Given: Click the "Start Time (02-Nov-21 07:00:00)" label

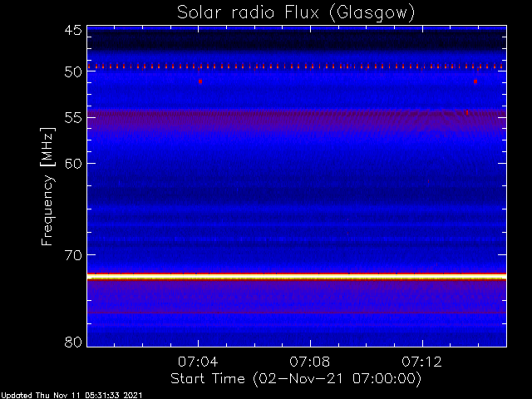Looking at the screenshot, I should point(296,379).
